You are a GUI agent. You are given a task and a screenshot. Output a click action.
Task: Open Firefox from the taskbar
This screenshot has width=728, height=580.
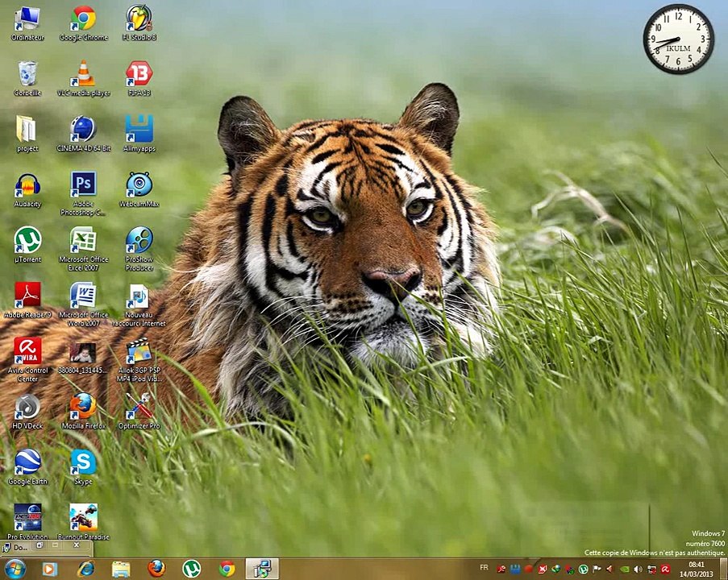point(156,569)
